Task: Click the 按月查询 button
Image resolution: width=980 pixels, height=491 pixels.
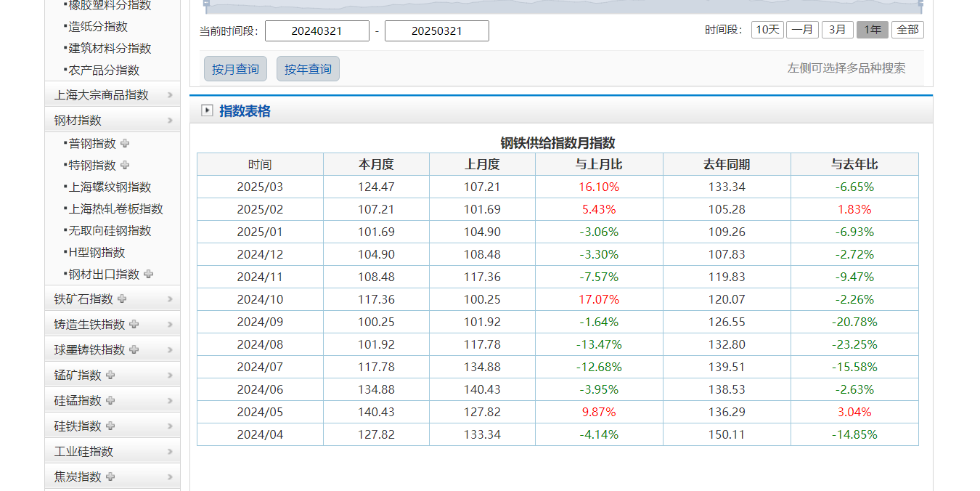Action: 235,69
